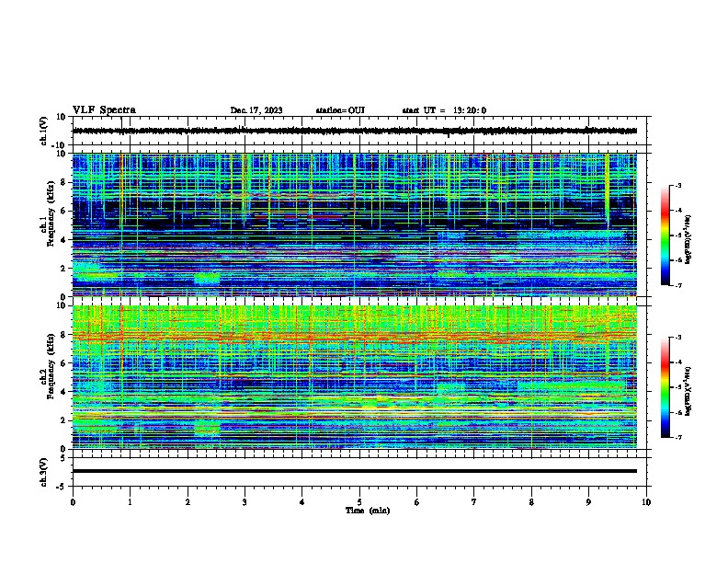
Task: Click the "8" kHz tick on ch.2 frequency axis
Action: (64, 335)
